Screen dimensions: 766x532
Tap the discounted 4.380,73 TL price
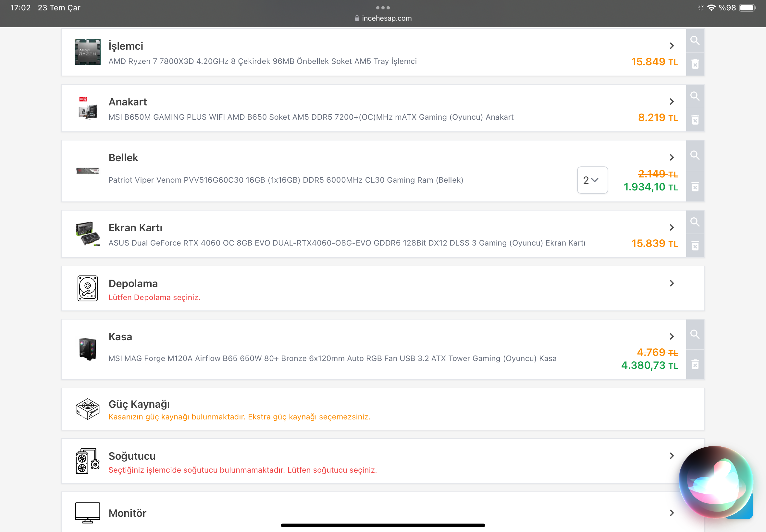click(649, 365)
